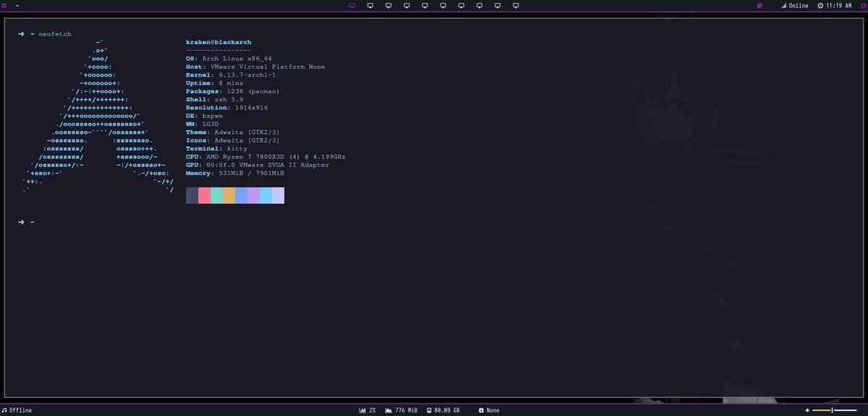Click the Kernel: 6.13.7-arch1-1 line
Screen dimensions: 868x416
pyautogui.click(x=231, y=75)
